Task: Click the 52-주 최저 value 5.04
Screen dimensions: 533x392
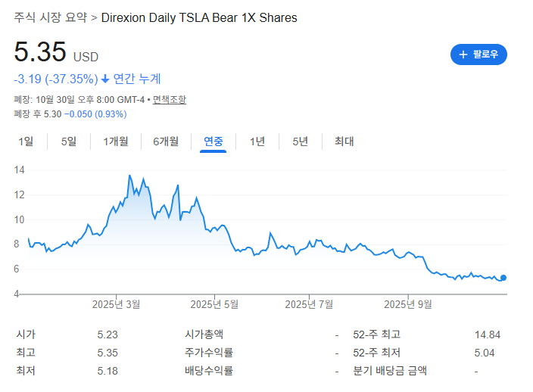Action: tap(485, 353)
